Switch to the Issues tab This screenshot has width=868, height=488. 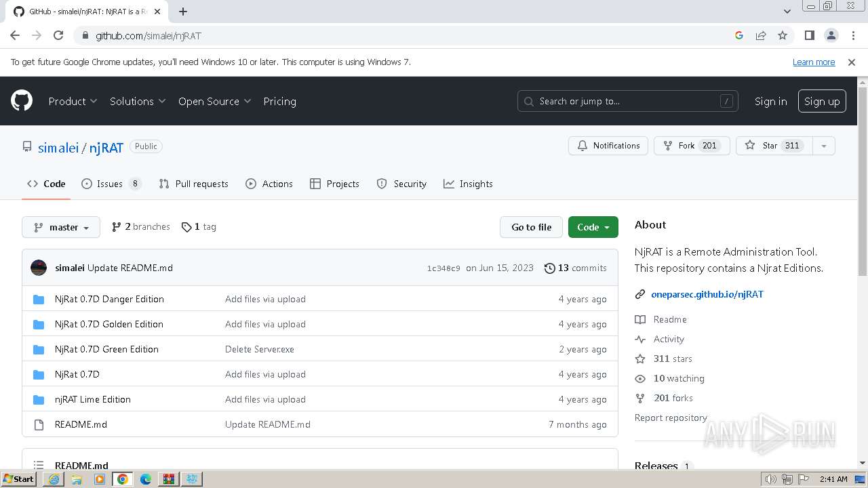[111, 184]
